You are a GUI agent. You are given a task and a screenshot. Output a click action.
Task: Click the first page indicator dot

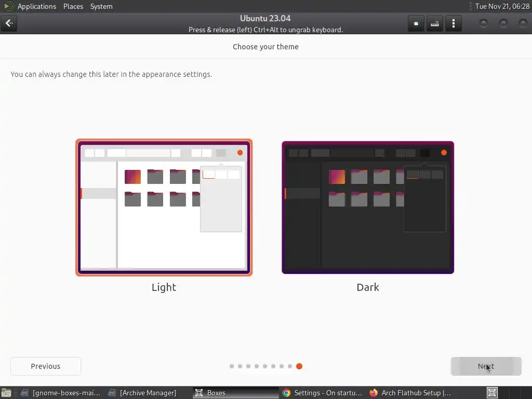point(232,366)
